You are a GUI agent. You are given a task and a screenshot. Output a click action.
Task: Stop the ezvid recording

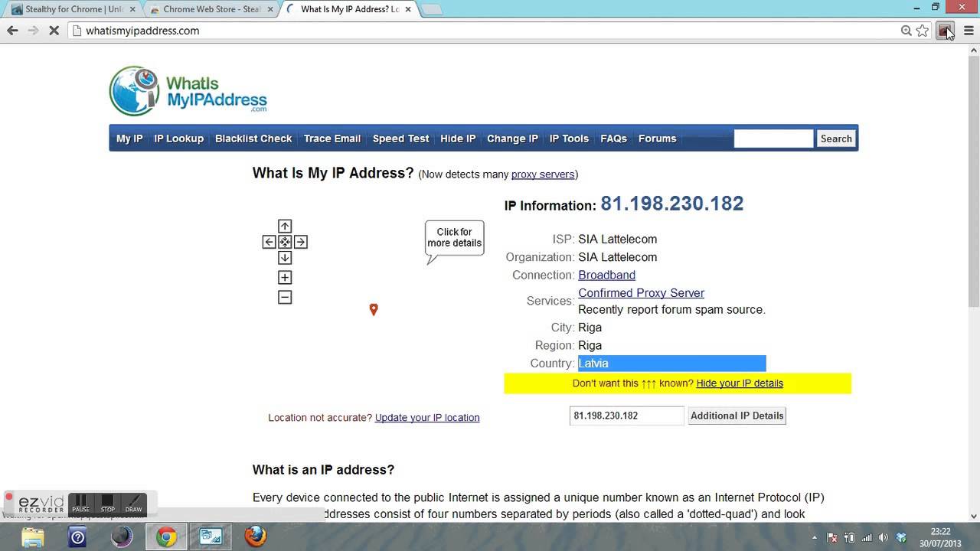pos(107,503)
